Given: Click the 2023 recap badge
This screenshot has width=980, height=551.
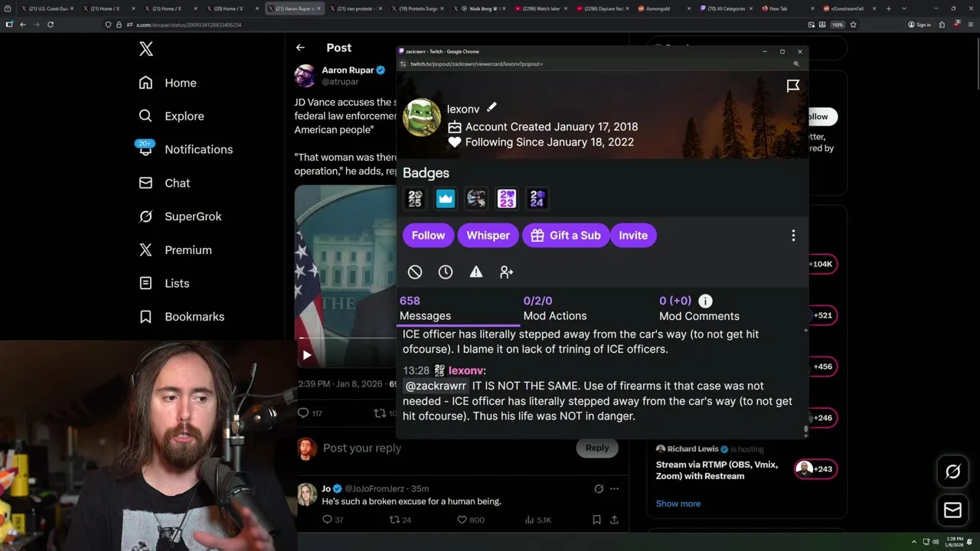Looking at the screenshot, I should click(506, 199).
